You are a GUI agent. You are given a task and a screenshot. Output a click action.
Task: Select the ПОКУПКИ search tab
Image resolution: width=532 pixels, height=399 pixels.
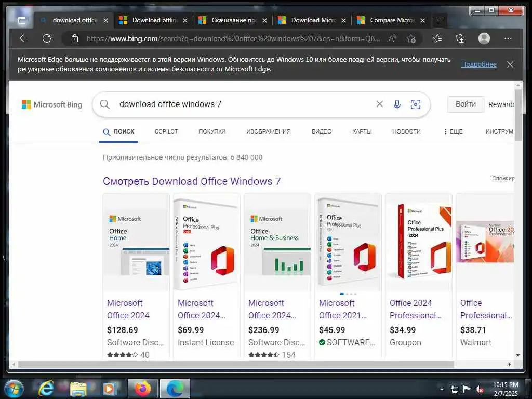212,131
